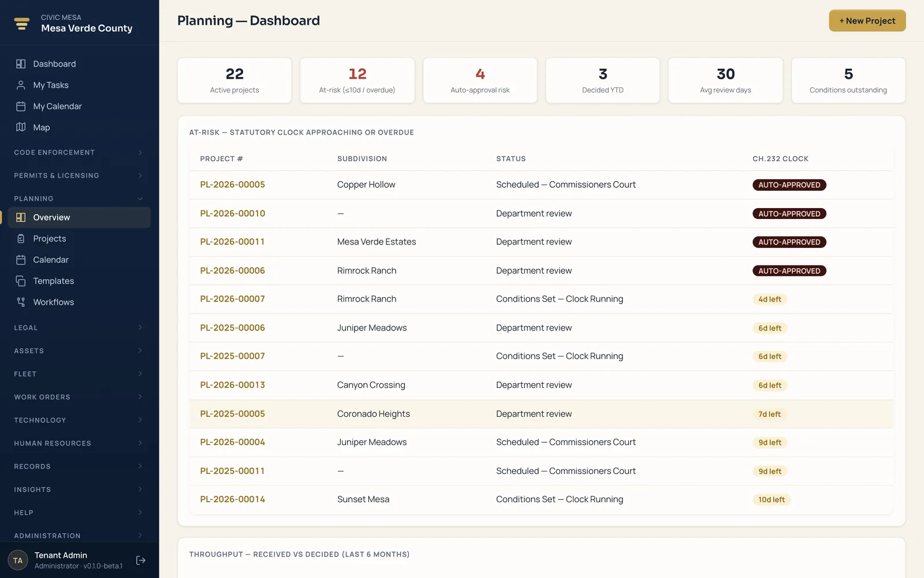Expand the Technology section
This screenshot has height=578, width=924.
tap(79, 420)
